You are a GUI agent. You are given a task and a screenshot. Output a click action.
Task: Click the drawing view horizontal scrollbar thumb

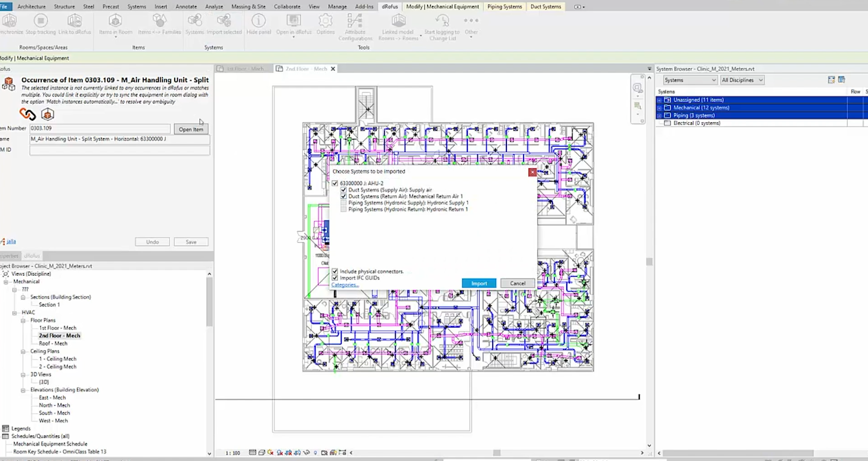click(x=497, y=453)
